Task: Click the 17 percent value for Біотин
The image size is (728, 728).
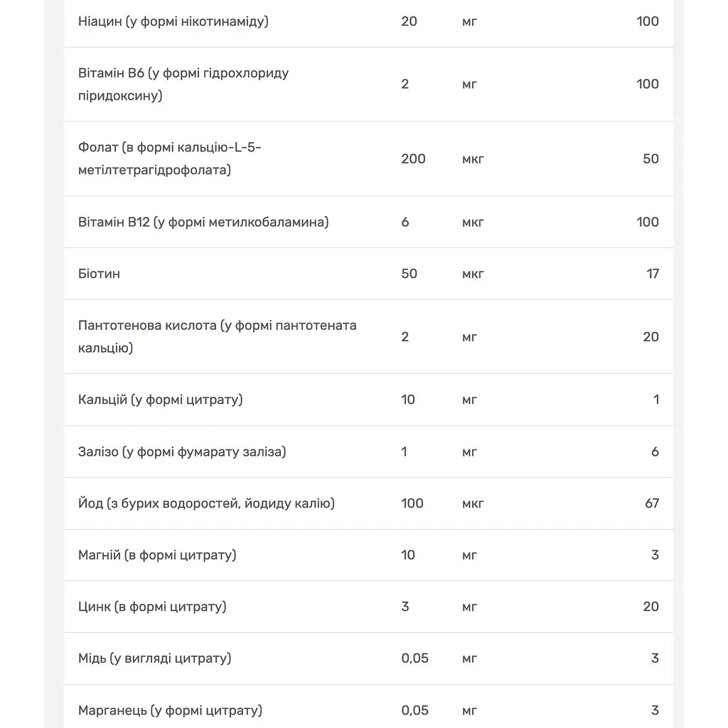Action: 653,274
